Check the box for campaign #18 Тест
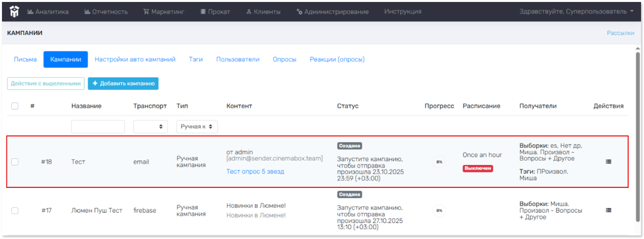Screen dimensions: 644x239 [15, 162]
